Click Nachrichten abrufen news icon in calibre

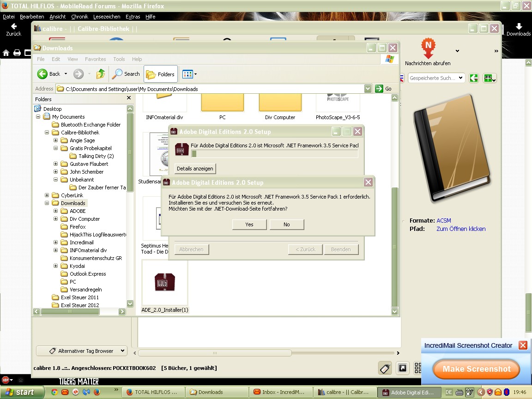point(428,52)
